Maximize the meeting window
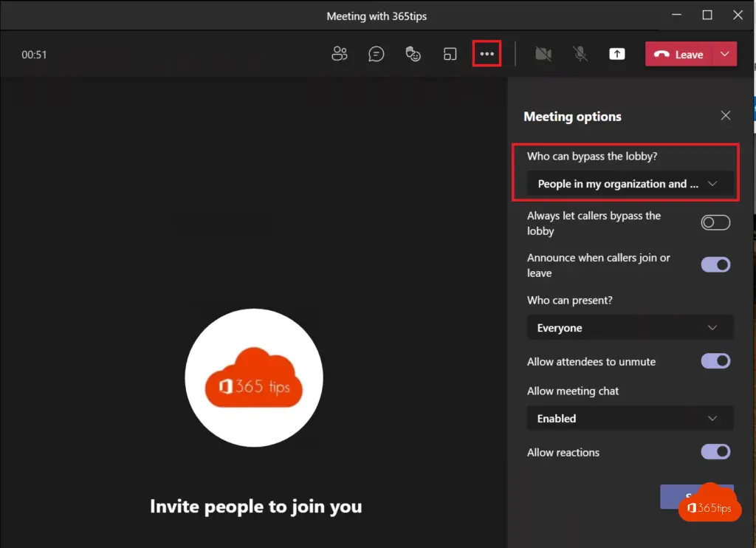Image resolution: width=756 pixels, height=548 pixels. tap(707, 15)
